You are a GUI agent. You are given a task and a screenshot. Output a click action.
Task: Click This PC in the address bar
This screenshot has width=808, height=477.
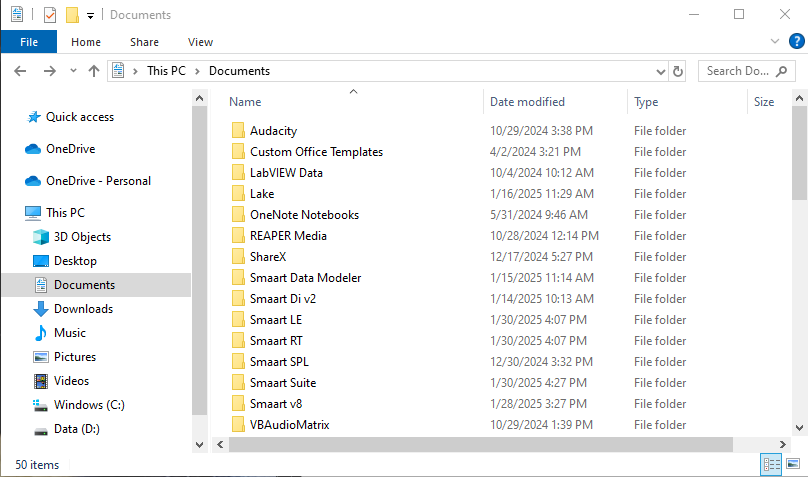pyautogui.click(x=166, y=71)
